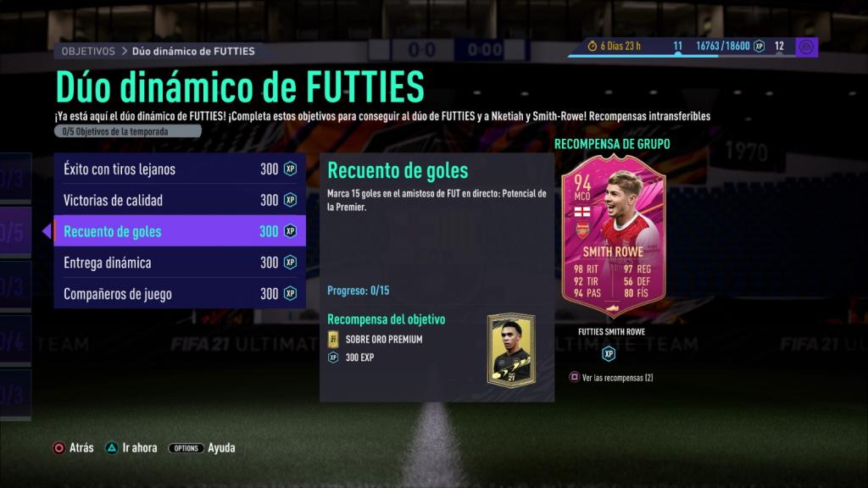The height and width of the screenshot is (488, 868).
Task: Click the timer icon next to 6 Días 23 h
Action: point(592,46)
